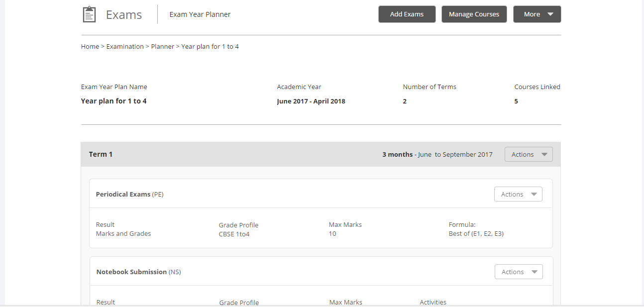This screenshot has width=644, height=307.
Task: Expand the Periodical Exams Actions dropdown
Action: pyautogui.click(x=518, y=194)
